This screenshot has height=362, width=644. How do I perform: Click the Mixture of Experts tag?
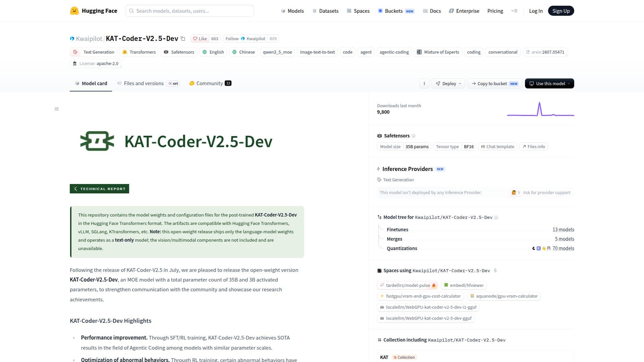click(438, 52)
